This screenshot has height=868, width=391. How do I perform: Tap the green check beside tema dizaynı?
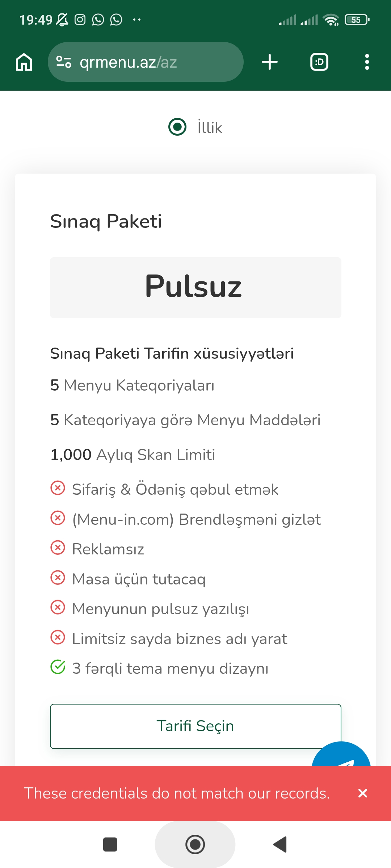tap(58, 667)
